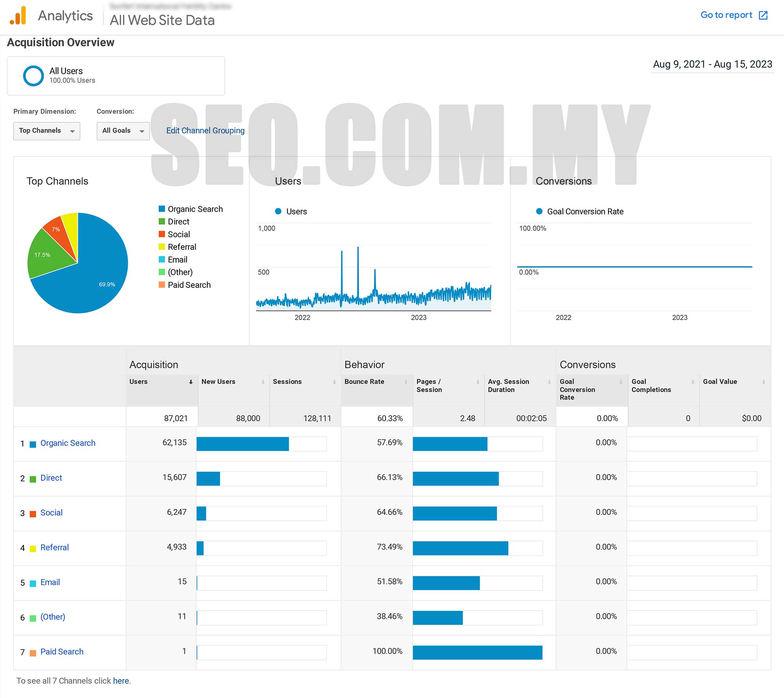Click the Edit Channel Grouping link
Image resolution: width=784 pixels, height=698 pixels.
click(x=205, y=131)
